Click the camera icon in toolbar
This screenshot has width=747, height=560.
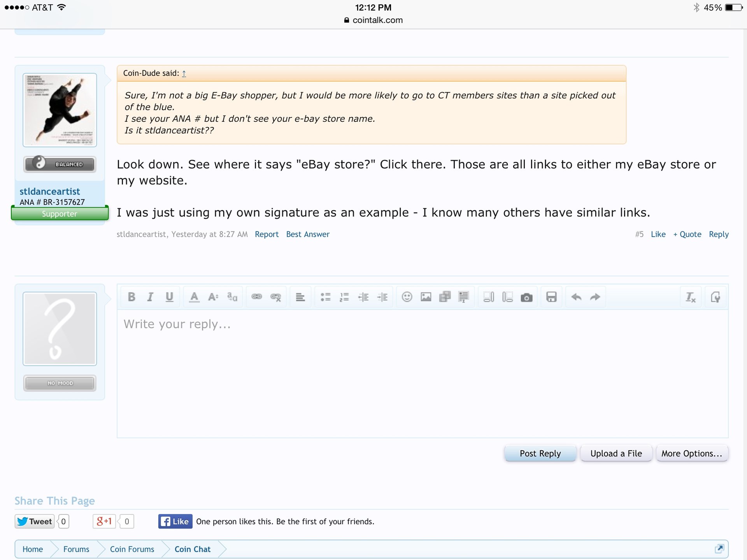(x=526, y=297)
